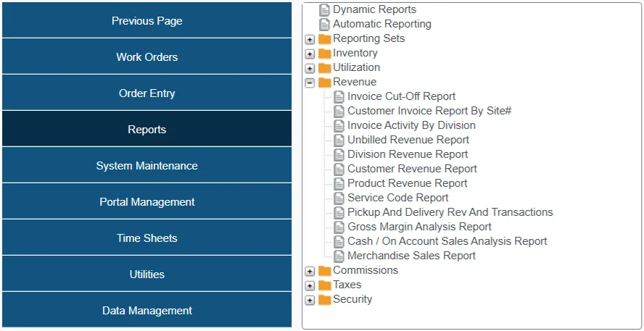Open the Work Orders menu

[x=146, y=57]
